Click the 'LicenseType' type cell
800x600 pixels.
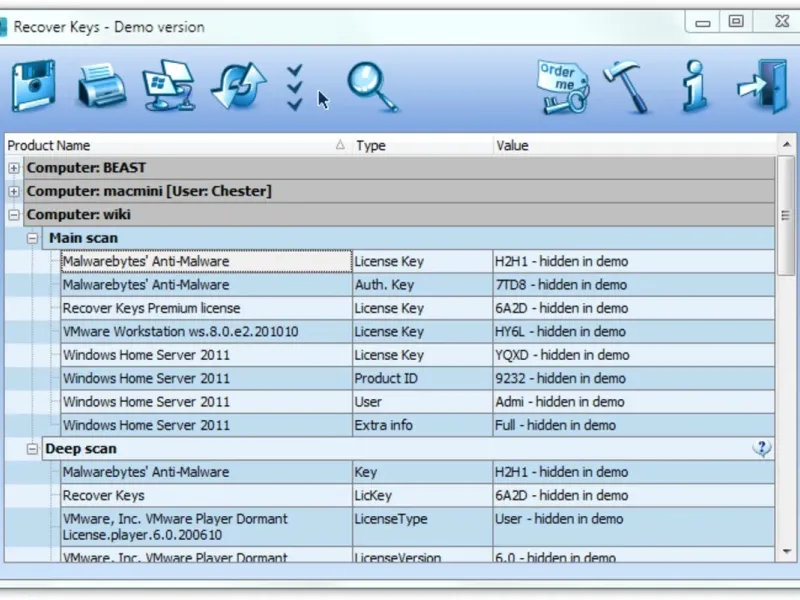coord(422,527)
